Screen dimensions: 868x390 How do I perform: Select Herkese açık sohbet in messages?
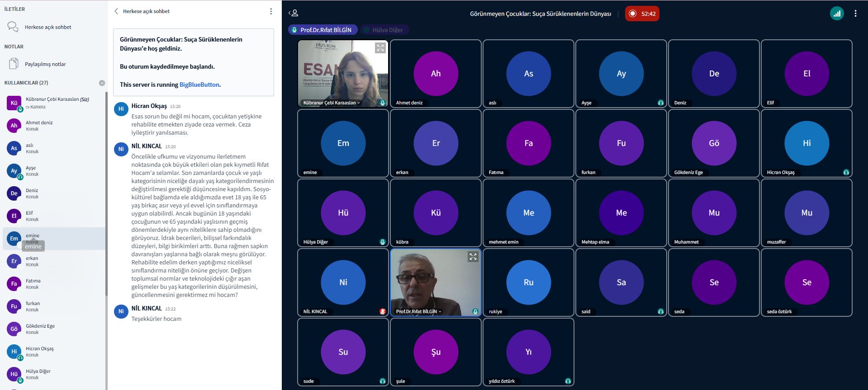click(48, 27)
